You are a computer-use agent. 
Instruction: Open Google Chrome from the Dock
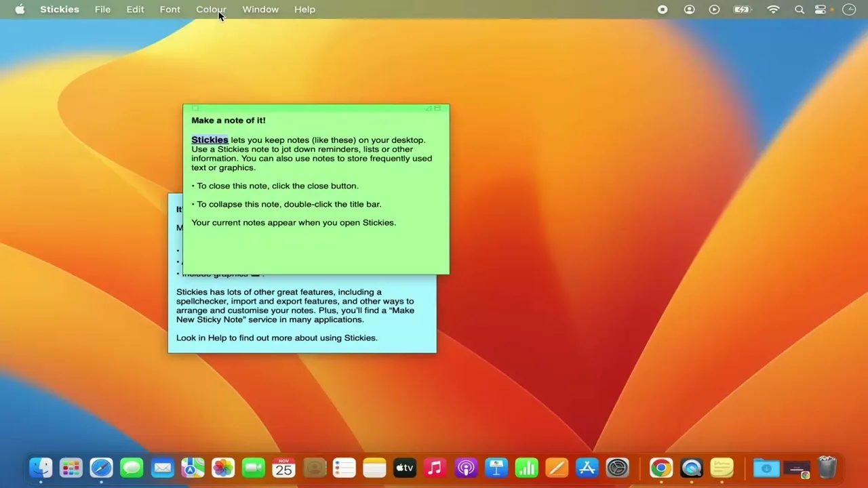click(x=661, y=468)
